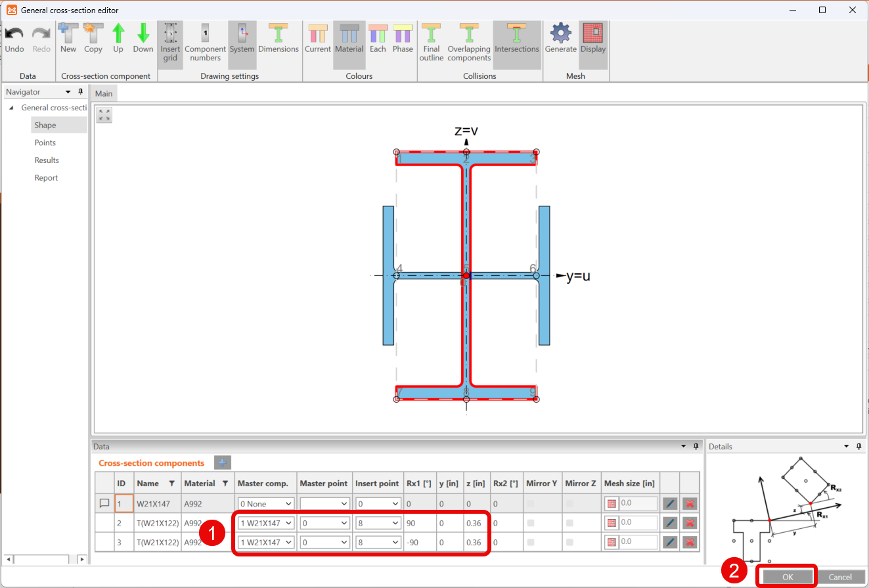Show Overlapping components collisions

[x=469, y=42]
